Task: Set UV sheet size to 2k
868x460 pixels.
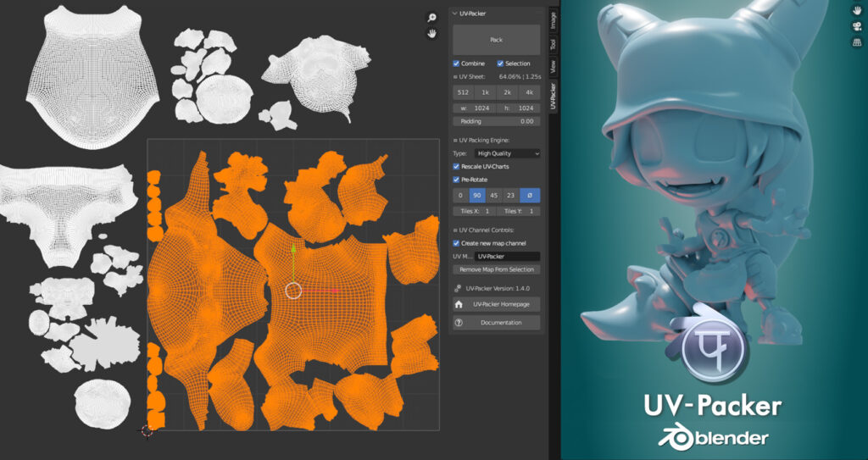Action: [508, 92]
